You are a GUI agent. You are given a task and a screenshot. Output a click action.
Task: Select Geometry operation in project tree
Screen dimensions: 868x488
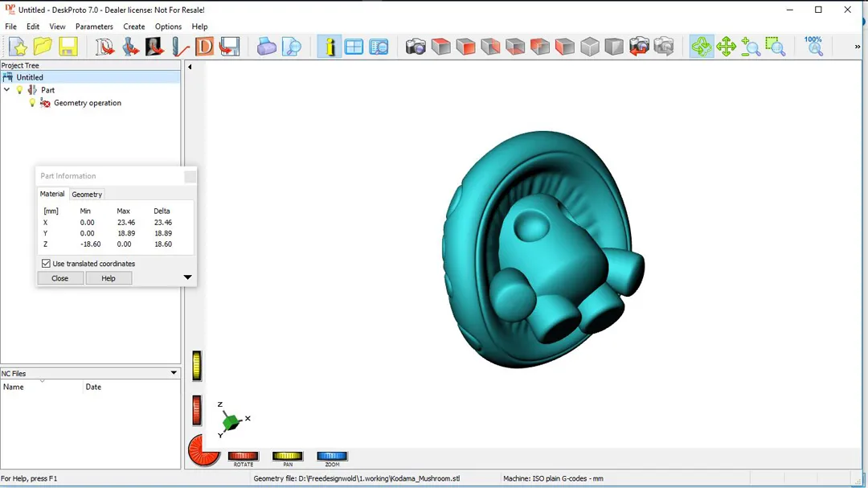(x=88, y=103)
